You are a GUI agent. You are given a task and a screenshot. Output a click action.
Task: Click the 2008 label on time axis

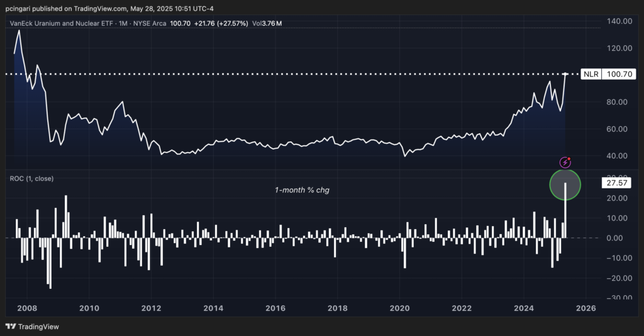coord(27,308)
